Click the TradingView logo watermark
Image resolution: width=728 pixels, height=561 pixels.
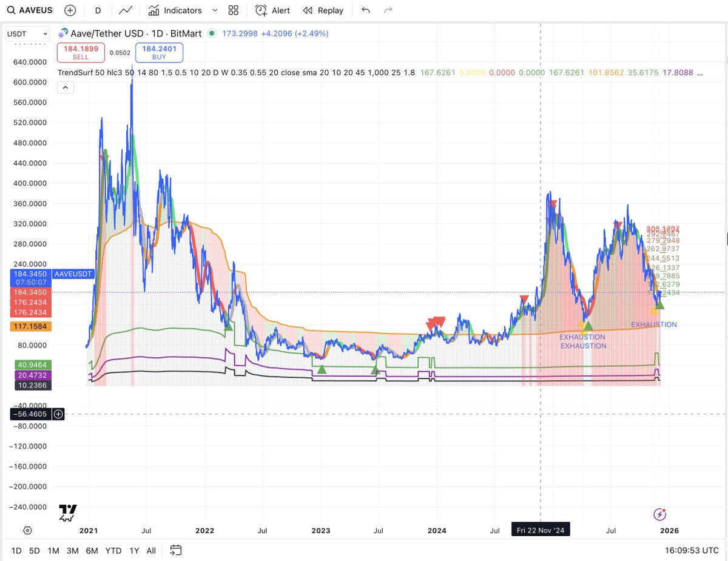click(x=67, y=512)
